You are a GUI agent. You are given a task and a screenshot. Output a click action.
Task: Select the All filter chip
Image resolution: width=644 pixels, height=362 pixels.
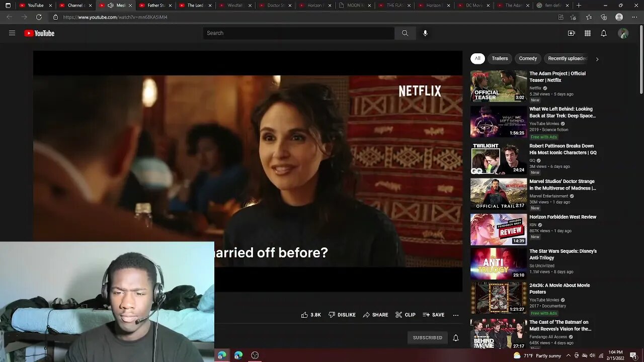pyautogui.click(x=477, y=58)
